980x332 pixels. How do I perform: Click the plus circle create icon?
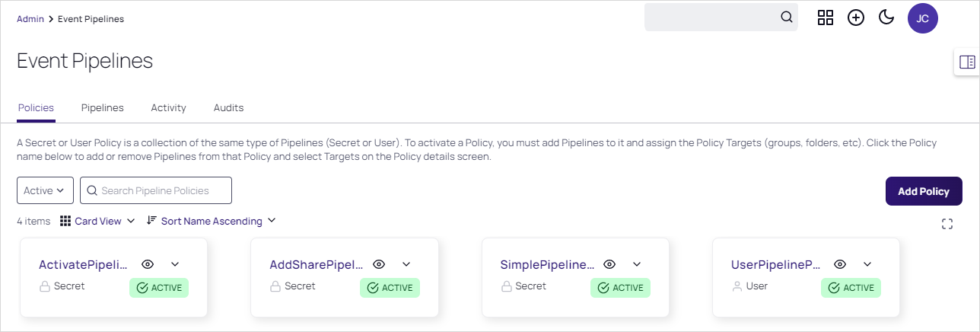tap(856, 18)
